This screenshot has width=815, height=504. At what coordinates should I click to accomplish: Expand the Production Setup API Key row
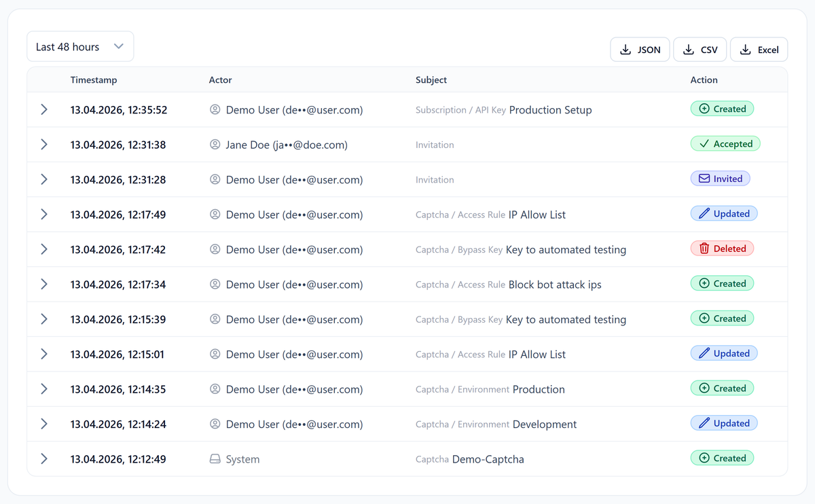tap(44, 109)
